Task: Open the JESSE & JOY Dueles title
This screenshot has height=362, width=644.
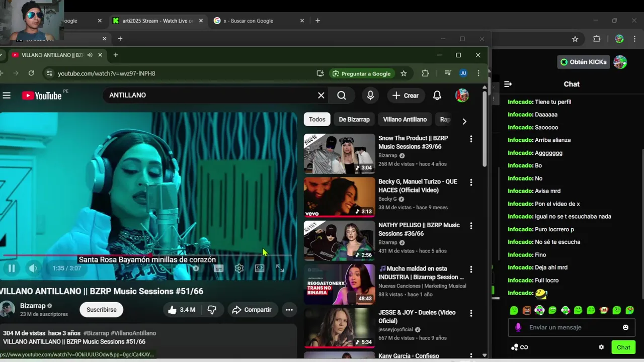Action: pyautogui.click(x=417, y=317)
